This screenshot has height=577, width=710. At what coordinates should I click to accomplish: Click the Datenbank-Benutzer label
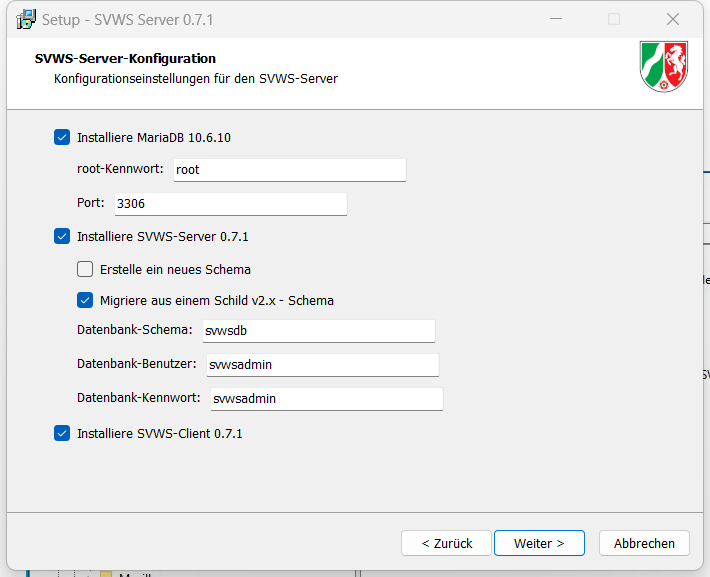(x=137, y=364)
